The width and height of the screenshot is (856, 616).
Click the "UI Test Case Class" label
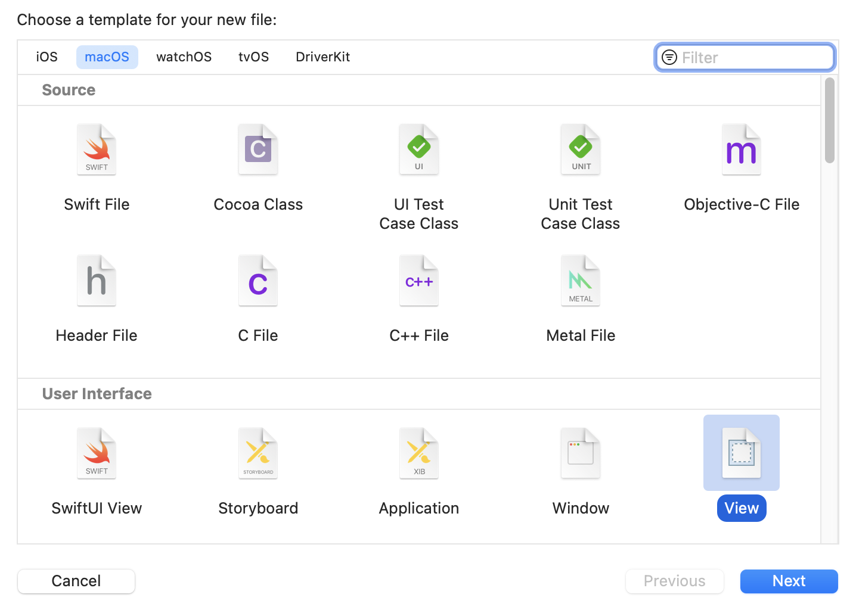click(x=419, y=214)
